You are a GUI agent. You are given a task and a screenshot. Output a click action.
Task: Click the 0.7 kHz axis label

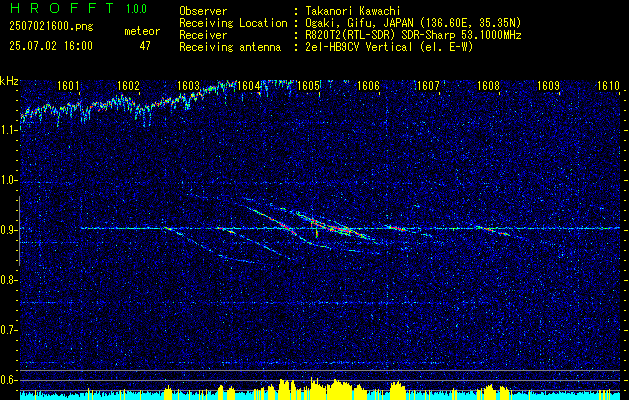(8, 330)
